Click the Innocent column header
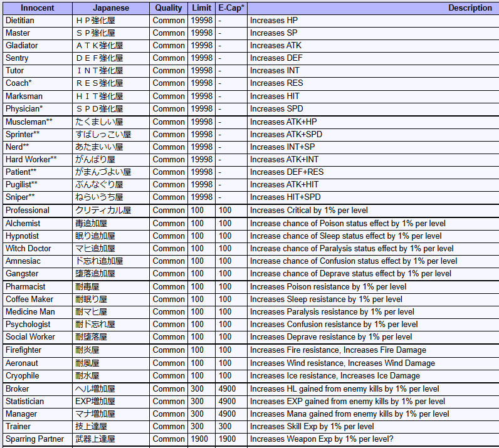The width and height of the screenshot is (499, 448). (x=38, y=8)
